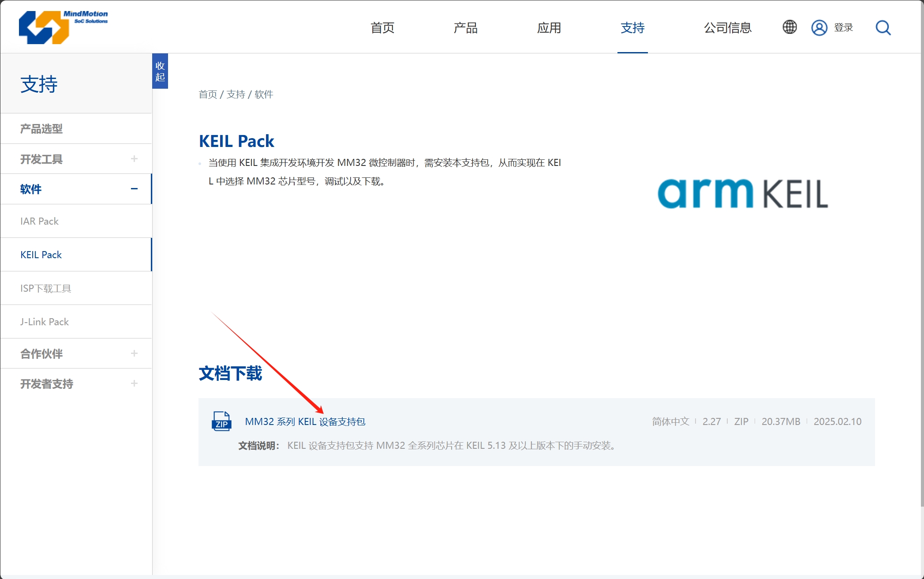
Task: Open the globe language selector icon
Action: coord(789,27)
